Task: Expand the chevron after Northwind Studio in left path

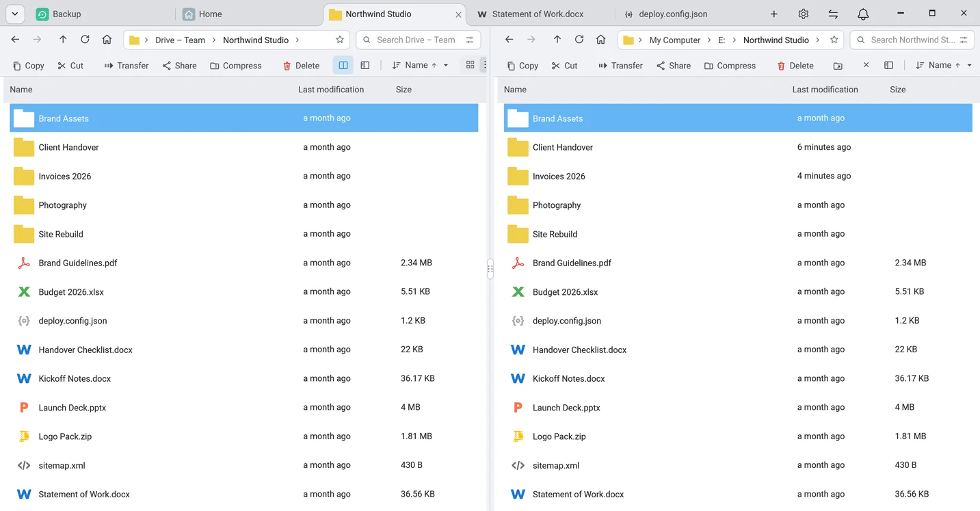Action: [x=297, y=40]
